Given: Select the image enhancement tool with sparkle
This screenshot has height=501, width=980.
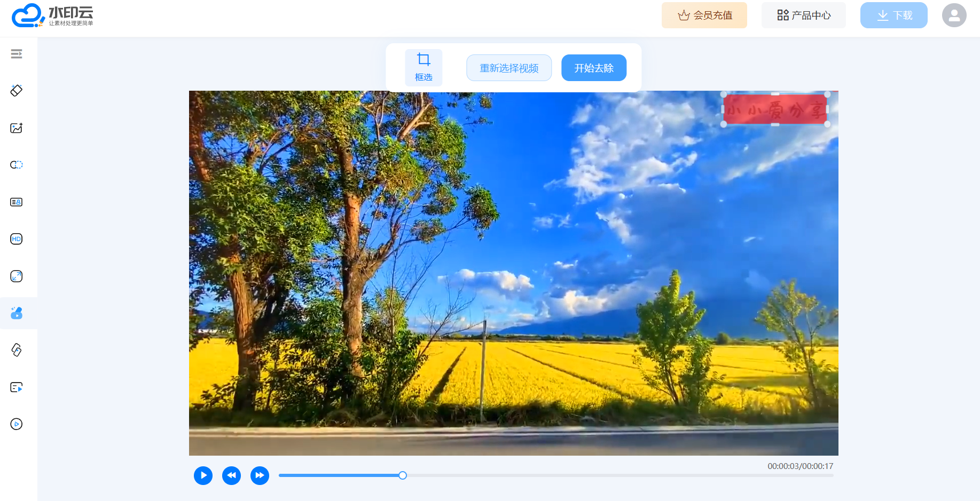Looking at the screenshot, I should tap(17, 128).
